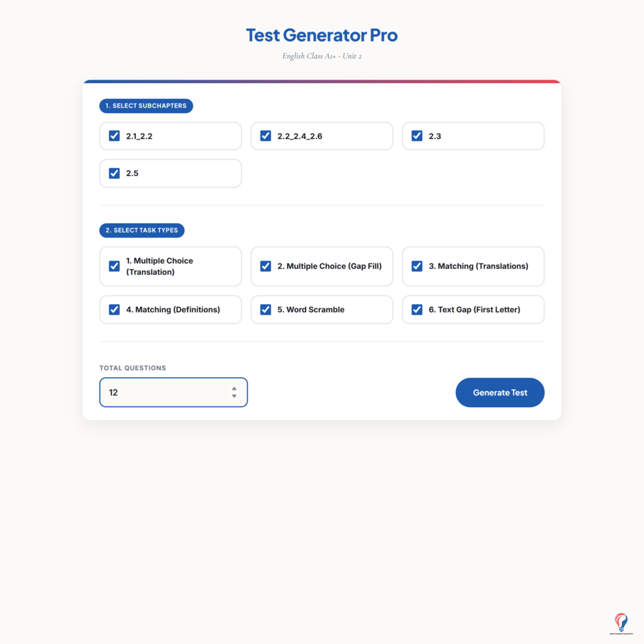Toggle the 2.2_2.4_2.6 subchapter checkbox
644x644 pixels.
coord(265,136)
